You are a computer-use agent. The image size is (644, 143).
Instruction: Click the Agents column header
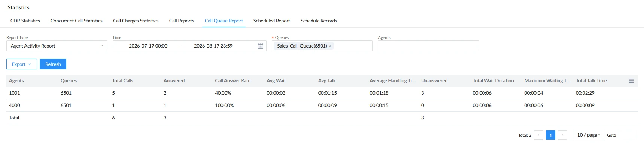coord(16,81)
